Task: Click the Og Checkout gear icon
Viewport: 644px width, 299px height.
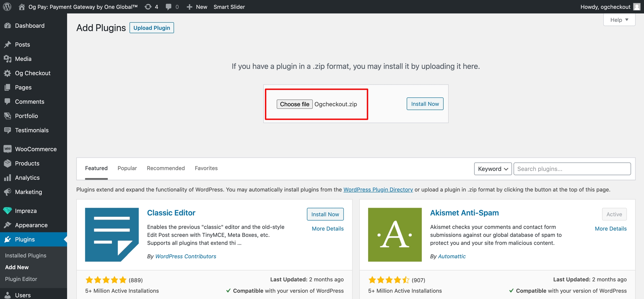Action: (8, 73)
